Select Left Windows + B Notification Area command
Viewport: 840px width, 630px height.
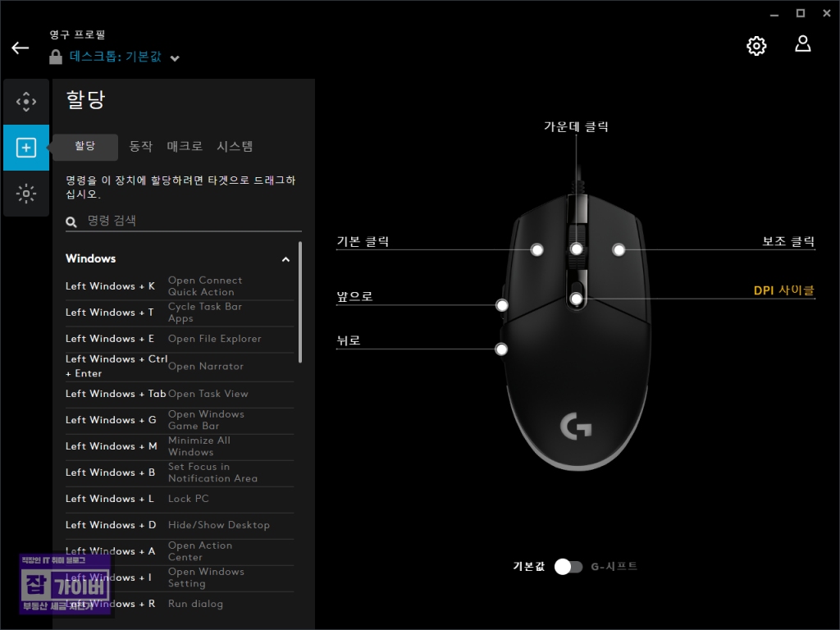pos(180,473)
